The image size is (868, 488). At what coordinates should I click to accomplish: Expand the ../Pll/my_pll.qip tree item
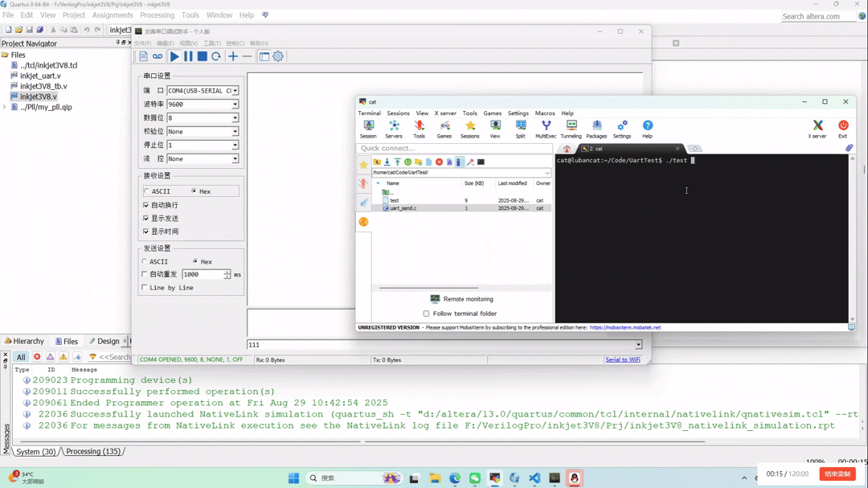(x=5, y=107)
